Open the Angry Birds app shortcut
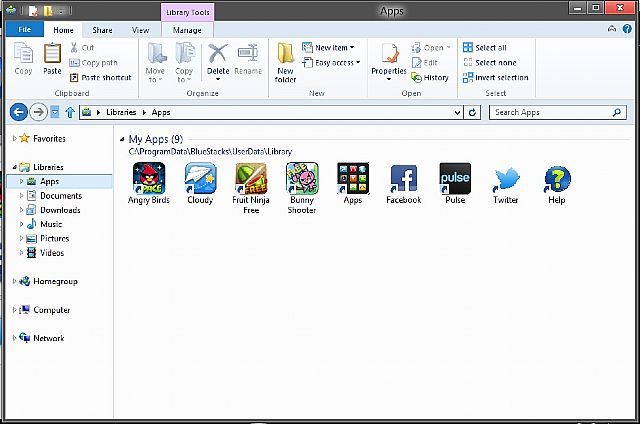Viewport: 640px width, 424px height. [x=149, y=178]
